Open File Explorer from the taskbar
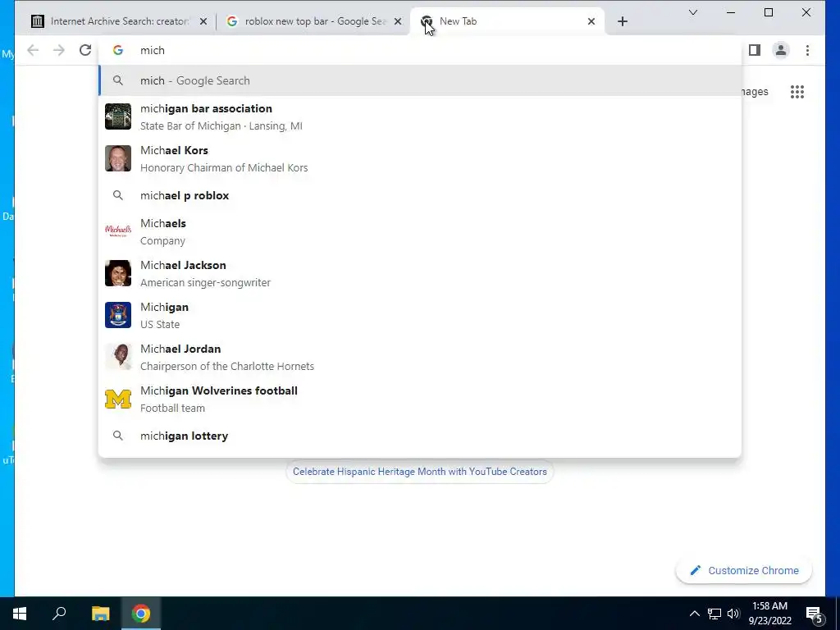The image size is (840, 630). [x=100, y=614]
